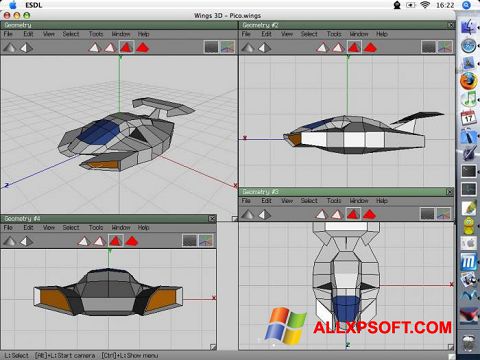
Task: Switch to smooth shading in Geometry #2
Action: click(x=264, y=47)
